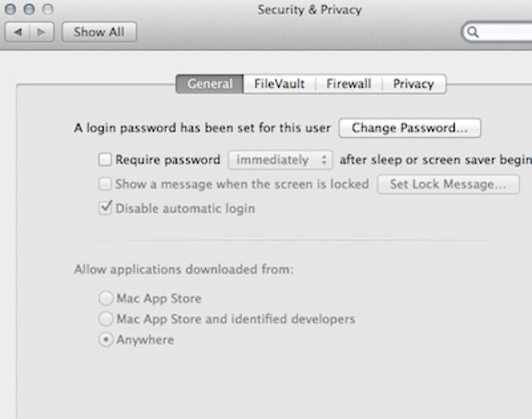Open the Firewall tab
The height and width of the screenshot is (419, 532).
(348, 84)
